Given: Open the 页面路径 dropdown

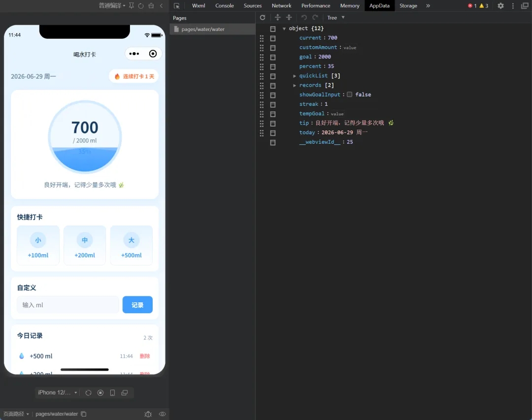Looking at the screenshot, I should tap(16, 414).
